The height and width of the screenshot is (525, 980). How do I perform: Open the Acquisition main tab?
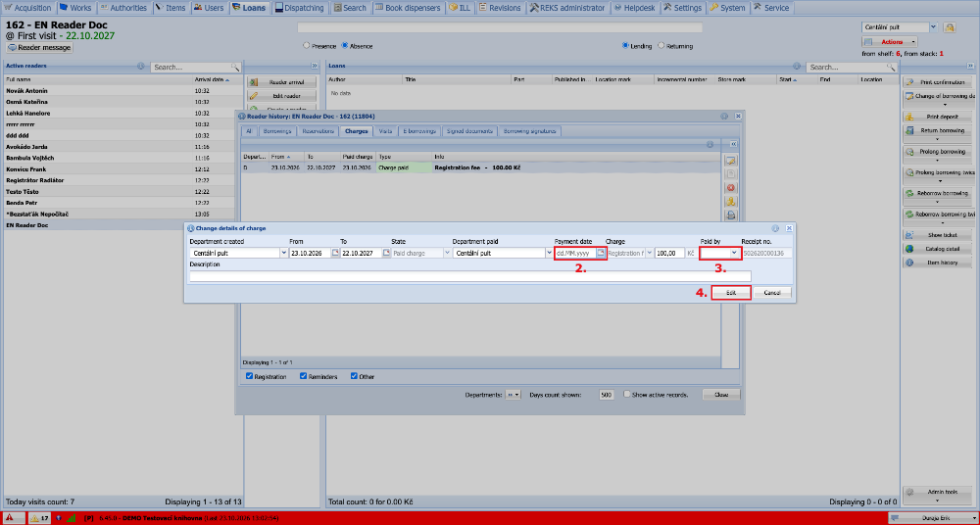28,8
